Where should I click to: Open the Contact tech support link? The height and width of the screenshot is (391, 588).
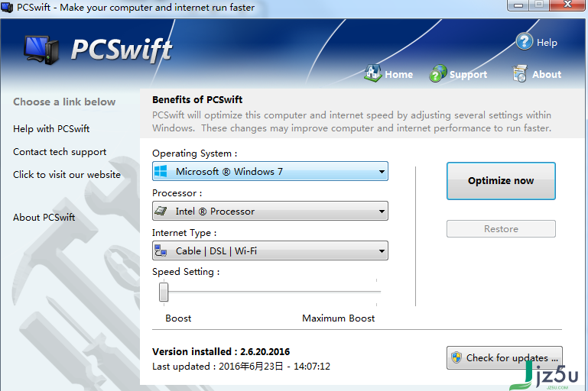[60, 152]
